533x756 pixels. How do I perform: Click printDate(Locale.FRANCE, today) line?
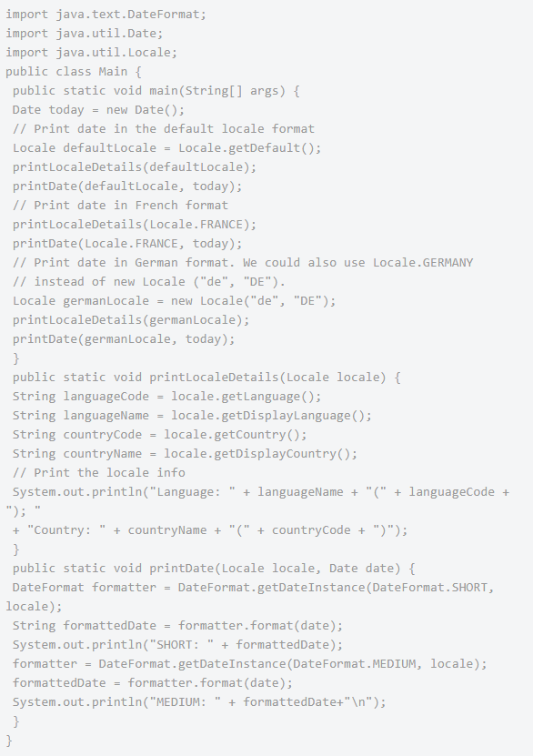pyautogui.click(x=127, y=244)
